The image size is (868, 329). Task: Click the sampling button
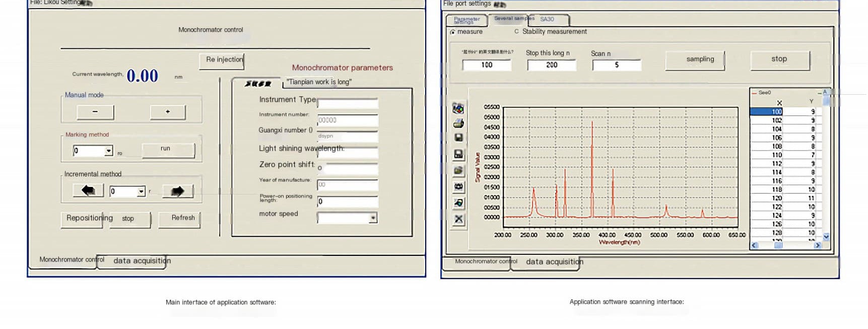700,59
